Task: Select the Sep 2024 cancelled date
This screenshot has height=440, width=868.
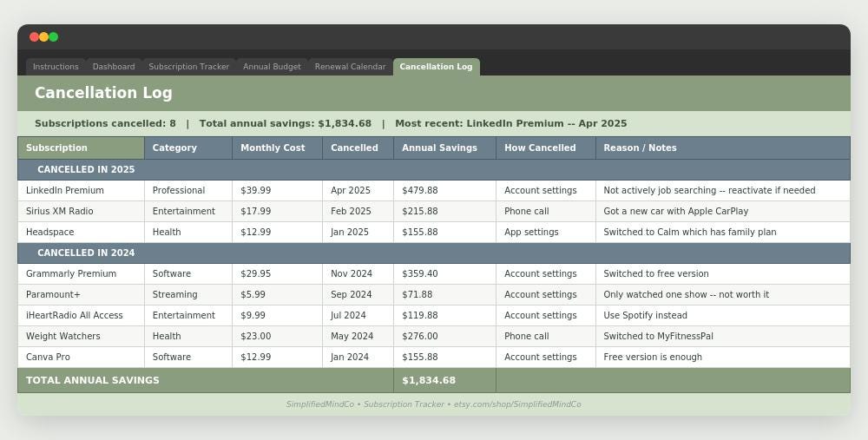Action: [x=358, y=295]
